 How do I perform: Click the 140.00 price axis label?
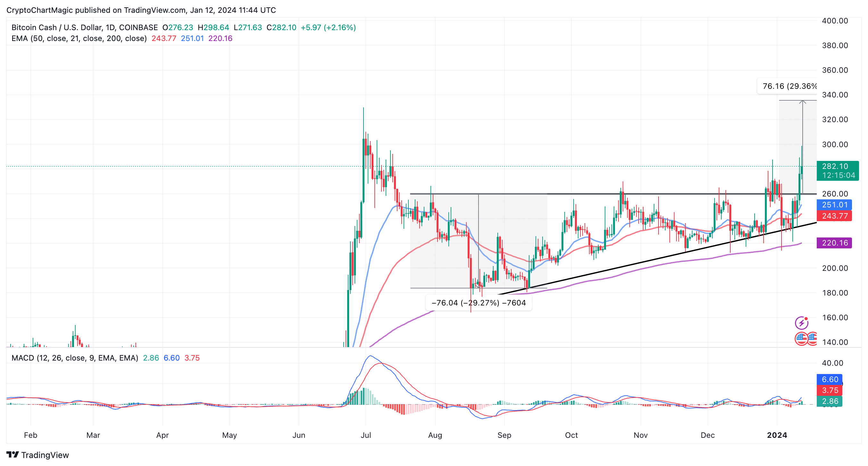(835, 342)
